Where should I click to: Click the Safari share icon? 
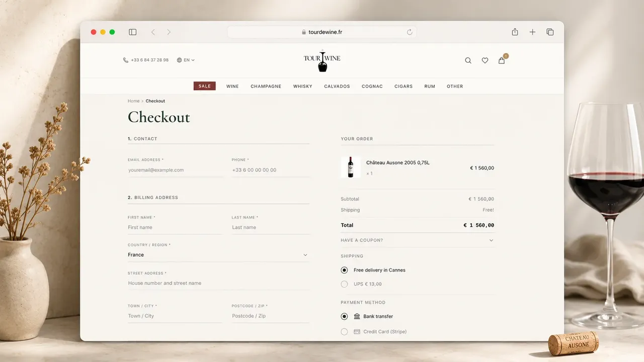coord(515,32)
